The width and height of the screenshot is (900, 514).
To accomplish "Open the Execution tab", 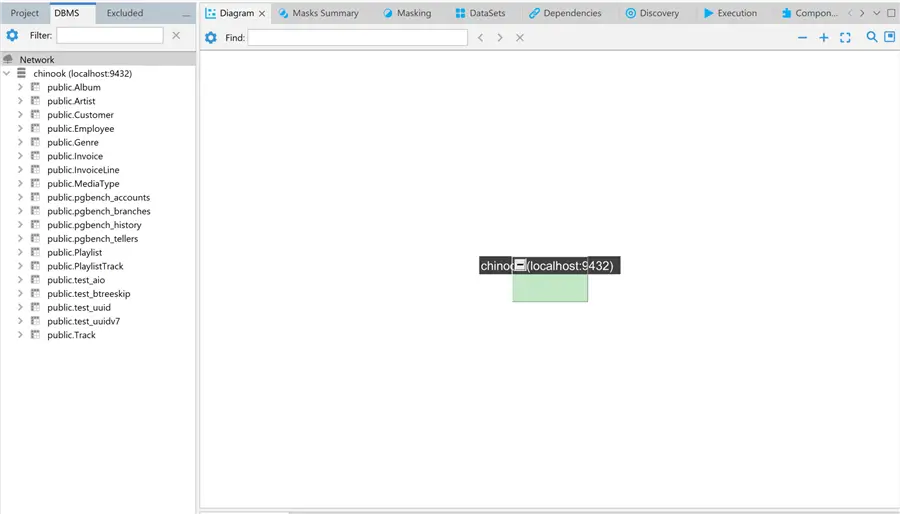I will click(730, 13).
